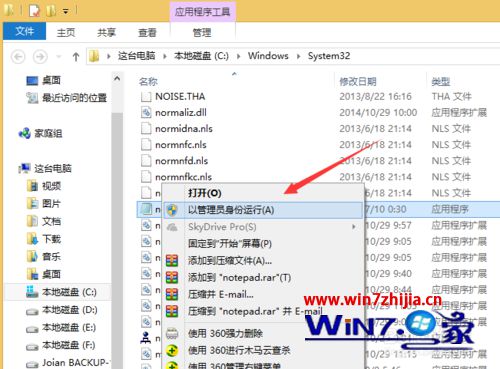
Task: Select file normidna.nls
Action: point(184,129)
